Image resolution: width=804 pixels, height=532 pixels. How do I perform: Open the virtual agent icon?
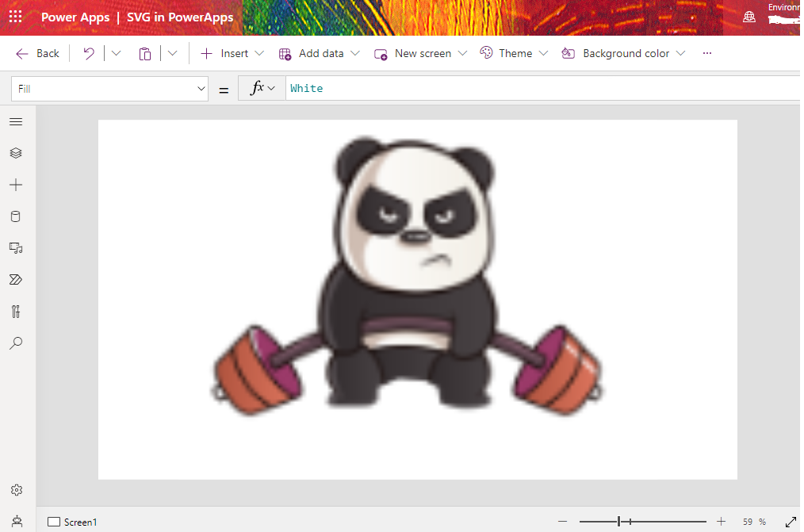click(x=17, y=521)
